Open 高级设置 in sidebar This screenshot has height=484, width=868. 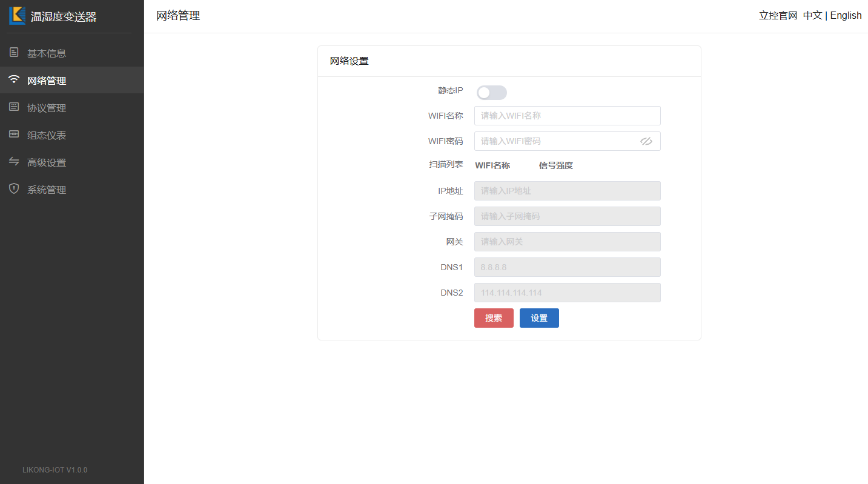click(x=72, y=162)
